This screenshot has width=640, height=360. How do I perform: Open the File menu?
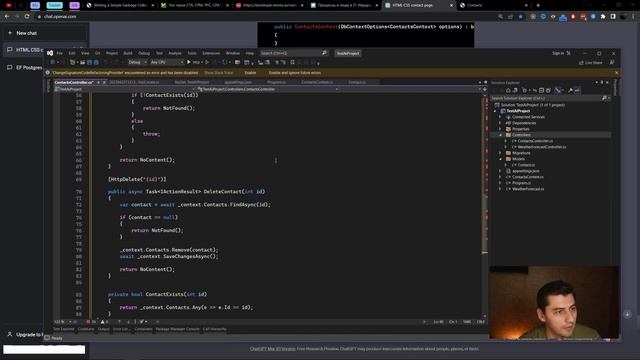60,53
